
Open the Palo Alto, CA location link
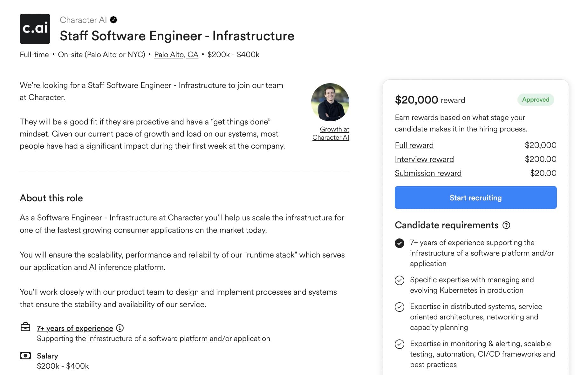(176, 55)
